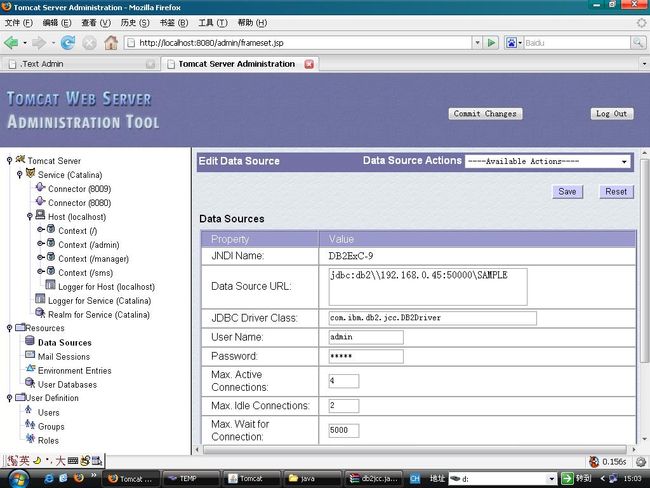This screenshot has height=488, width=650.
Task: Select Environment Entries tree item
Action: click(x=75, y=371)
